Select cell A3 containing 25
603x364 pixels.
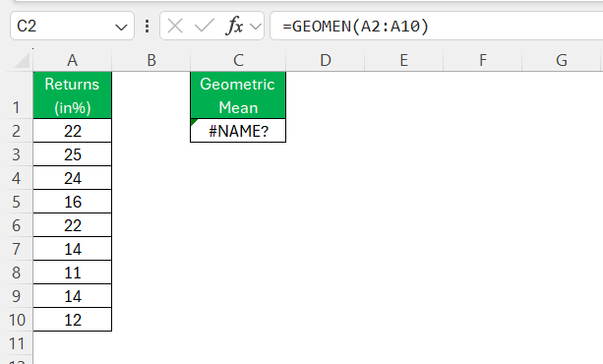pos(72,154)
